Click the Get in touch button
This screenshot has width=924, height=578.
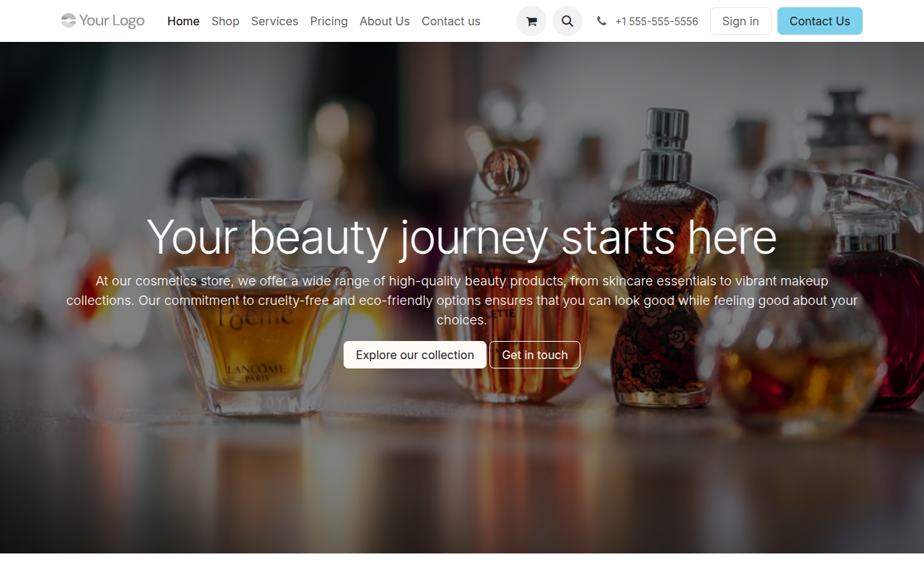535,355
